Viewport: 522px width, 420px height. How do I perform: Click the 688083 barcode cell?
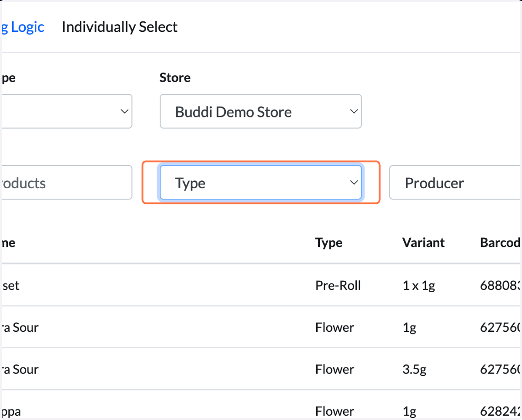501,285
